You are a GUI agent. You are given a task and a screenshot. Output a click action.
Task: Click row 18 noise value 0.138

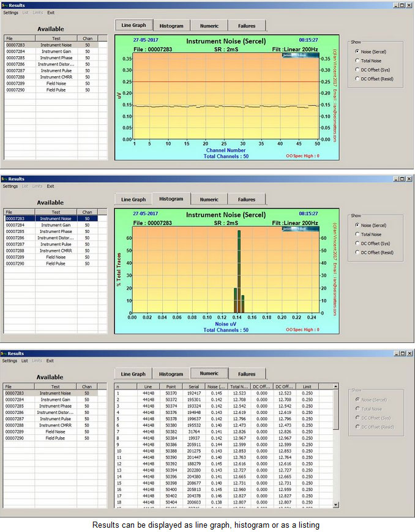tap(216, 502)
